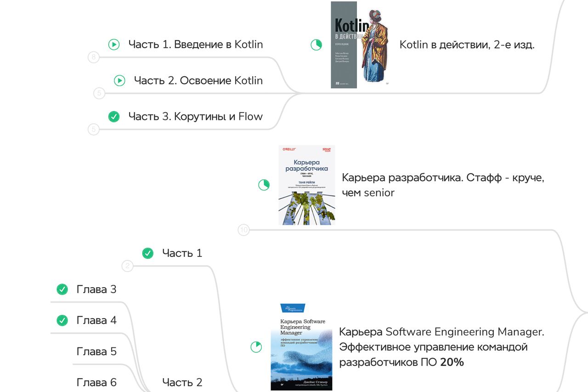
Task: Collapse children via the 8 counter under Часть 1. Введение
Action: click(x=93, y=57)
